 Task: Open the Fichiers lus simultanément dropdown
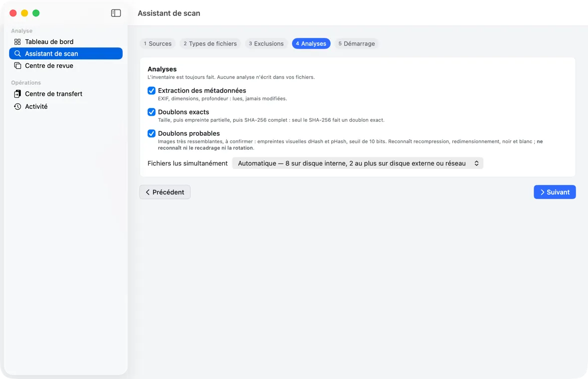tap(358, 163)
